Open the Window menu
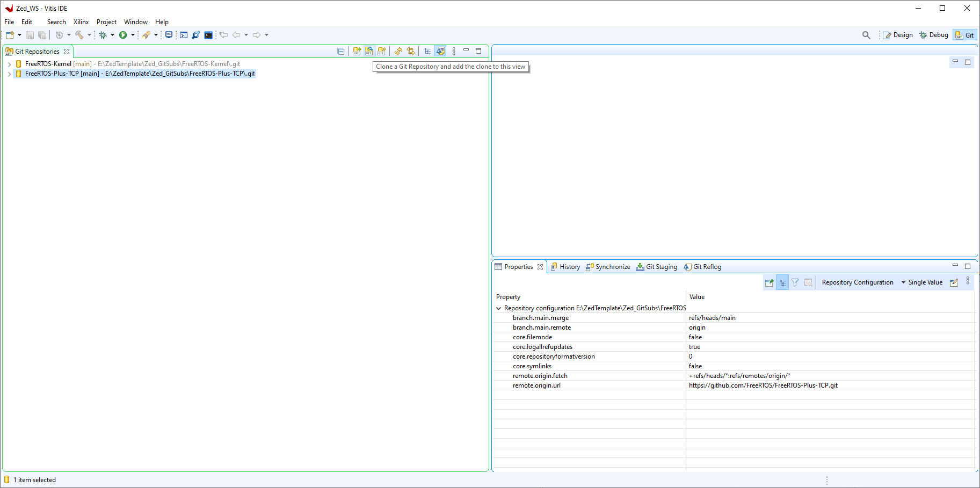 (x=136, y=22)
